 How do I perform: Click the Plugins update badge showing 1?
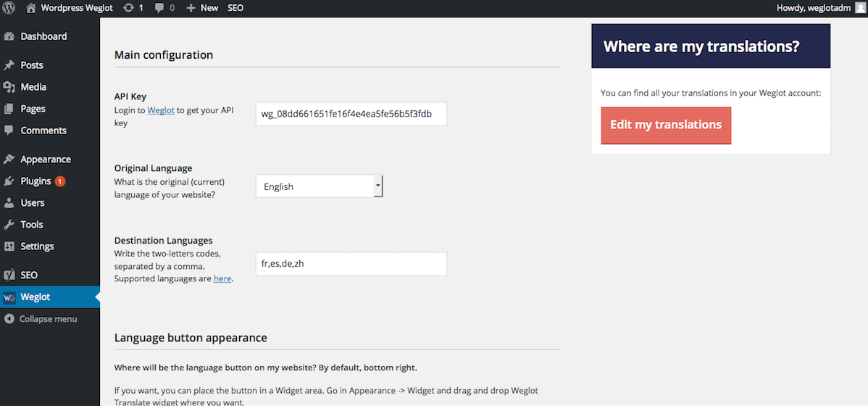pos(60,181)
